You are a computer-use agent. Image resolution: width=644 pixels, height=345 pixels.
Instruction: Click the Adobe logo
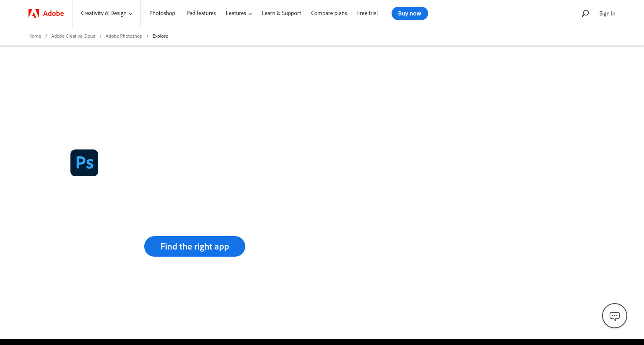(x=46, y=13)
